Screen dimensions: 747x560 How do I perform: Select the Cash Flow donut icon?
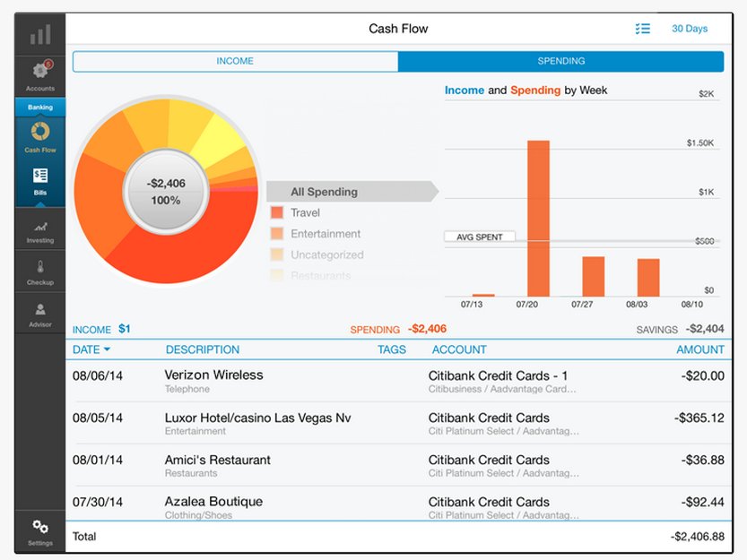click(40, 132)
